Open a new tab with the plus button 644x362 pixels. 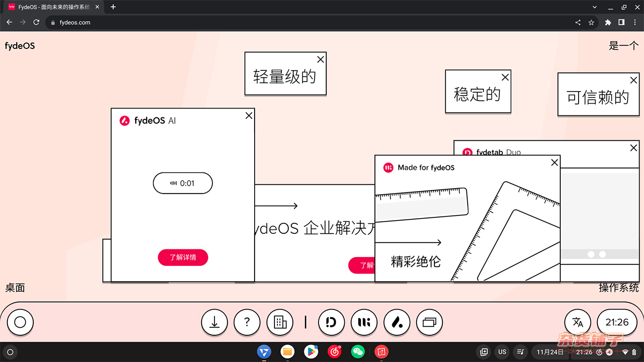(113, 7)
